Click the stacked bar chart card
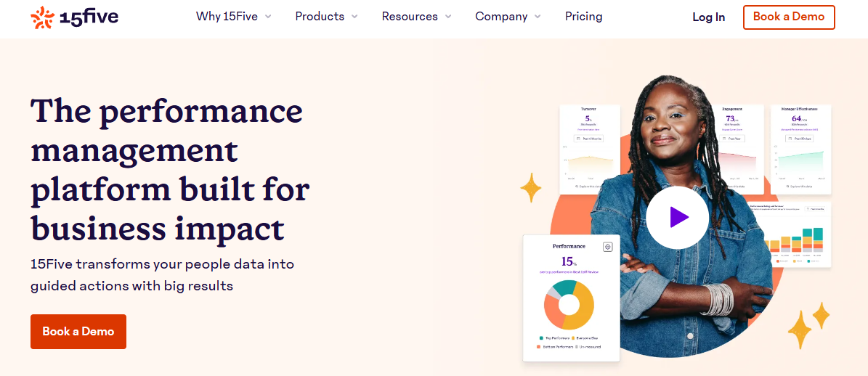This screenshot has width=868, height=376. [x=798, y=236]
